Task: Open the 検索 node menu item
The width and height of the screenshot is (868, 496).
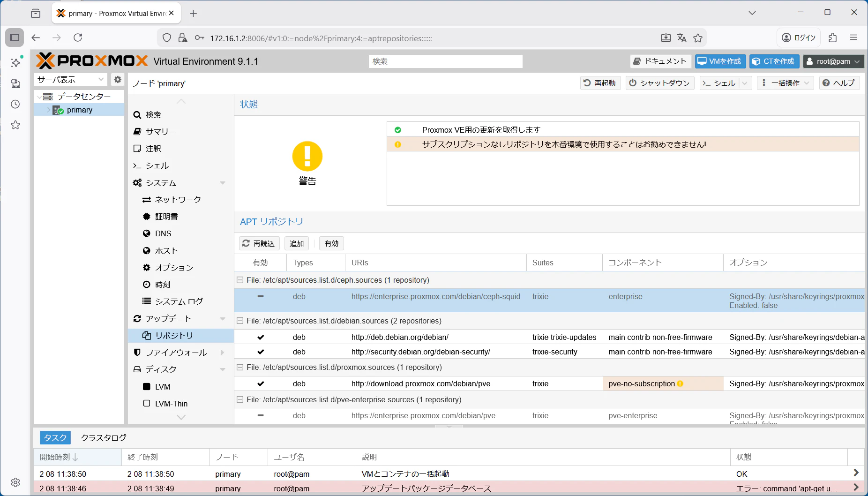Action: (181, 115)
